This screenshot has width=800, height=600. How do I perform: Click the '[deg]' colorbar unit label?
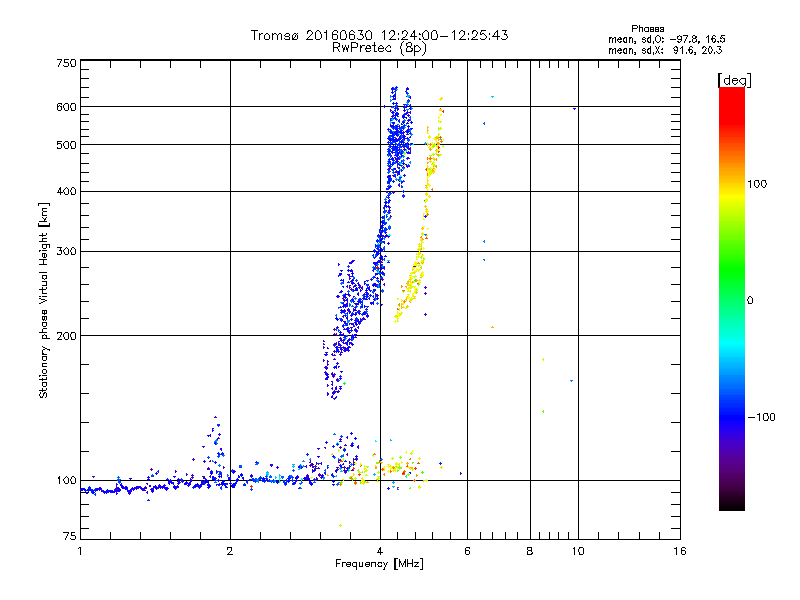click(734, 80)
